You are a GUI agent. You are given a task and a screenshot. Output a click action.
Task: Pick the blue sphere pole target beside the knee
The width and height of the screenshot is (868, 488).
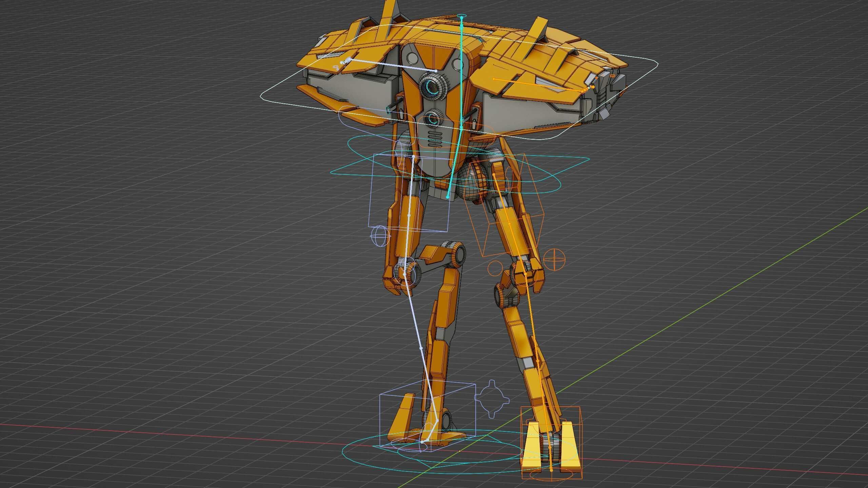click(x=380, y=236)
